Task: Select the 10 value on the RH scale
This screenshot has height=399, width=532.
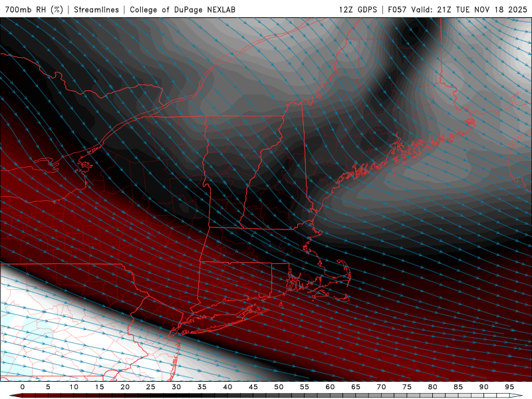Action: pos(74,387)
